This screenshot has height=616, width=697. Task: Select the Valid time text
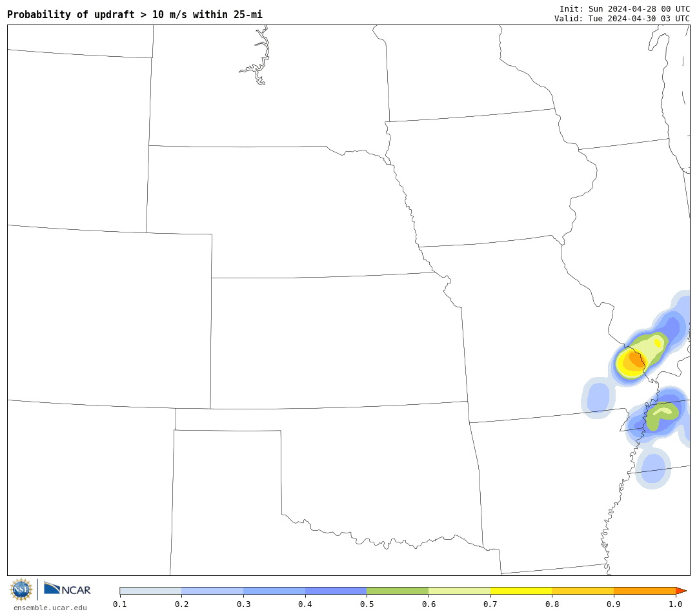(622, 18)
